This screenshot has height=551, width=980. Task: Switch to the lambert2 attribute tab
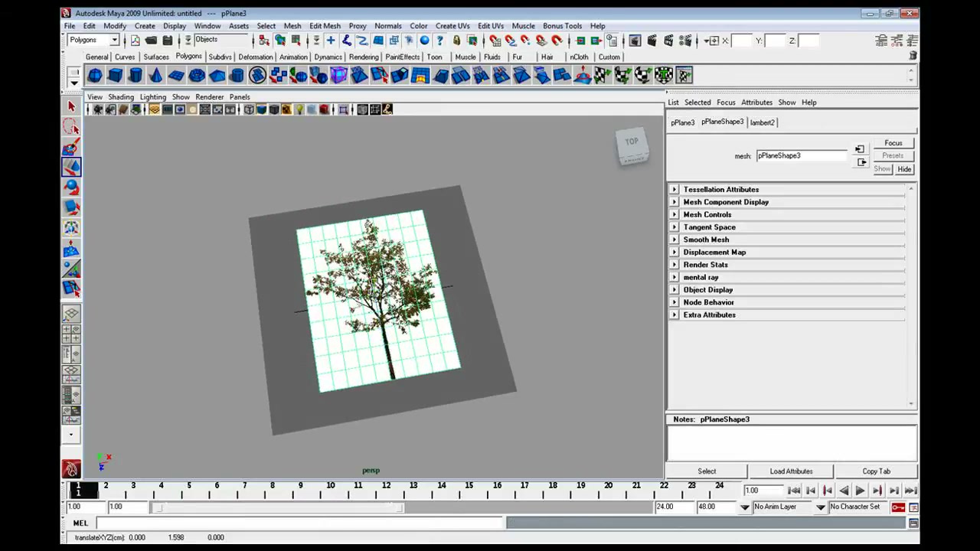[763, 122]
